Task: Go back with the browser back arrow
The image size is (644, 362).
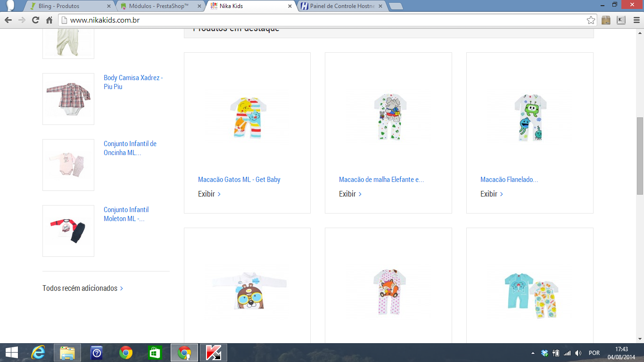Action: [8, 20]
